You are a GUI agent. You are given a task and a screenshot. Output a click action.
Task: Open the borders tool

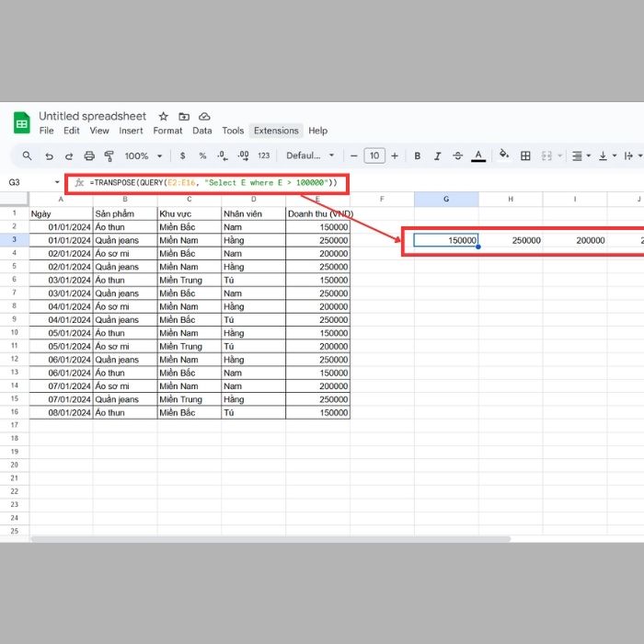click(x=525, y=156)
